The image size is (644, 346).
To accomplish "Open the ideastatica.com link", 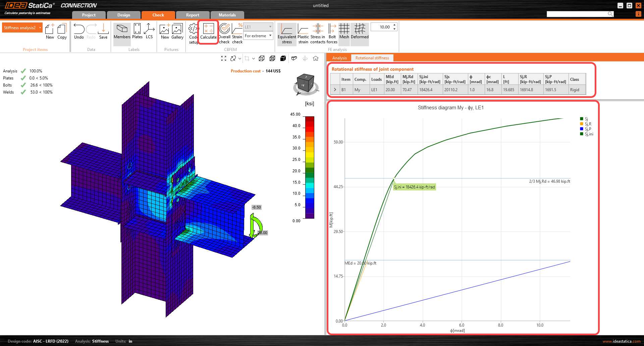I will 621,341.
